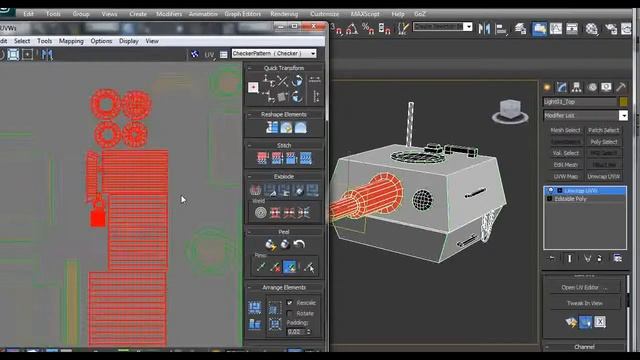Screen dimensions: 640x360
Task: Toggle Show End Result below the modifier stack
Action: point(569,258)
